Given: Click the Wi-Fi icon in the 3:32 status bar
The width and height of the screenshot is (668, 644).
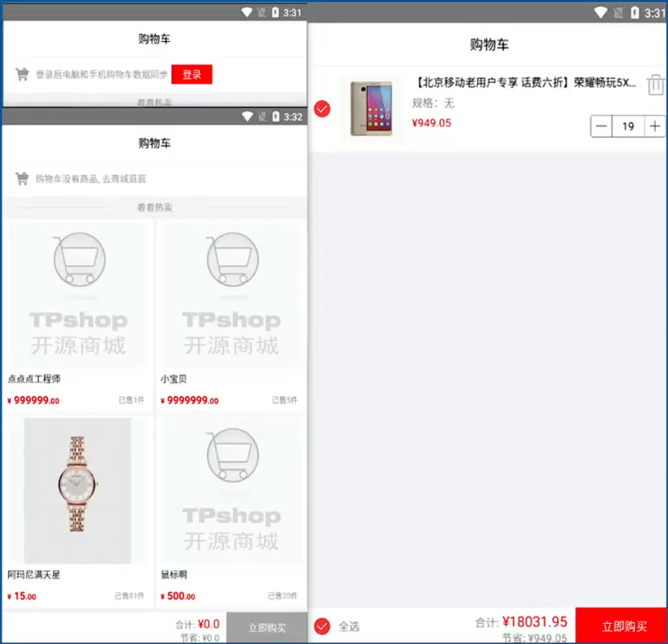Looking at the screenshot, I should (x=247, y=116).
